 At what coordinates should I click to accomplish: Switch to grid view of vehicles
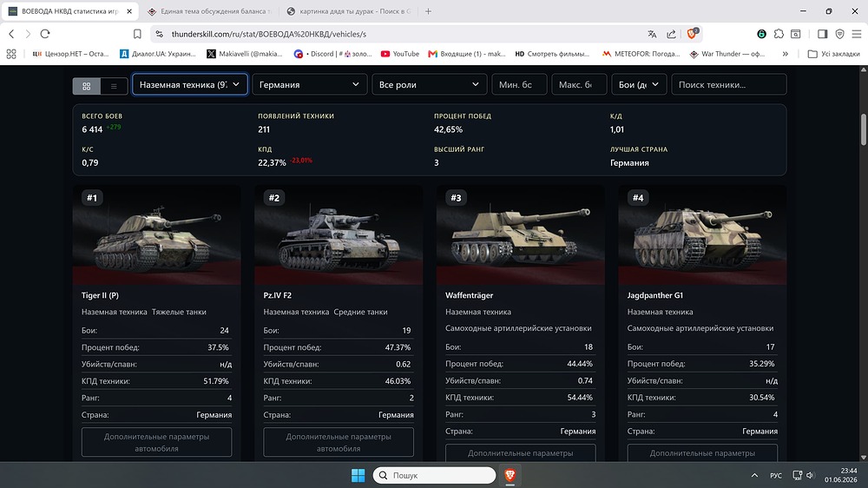coord(86,86)
